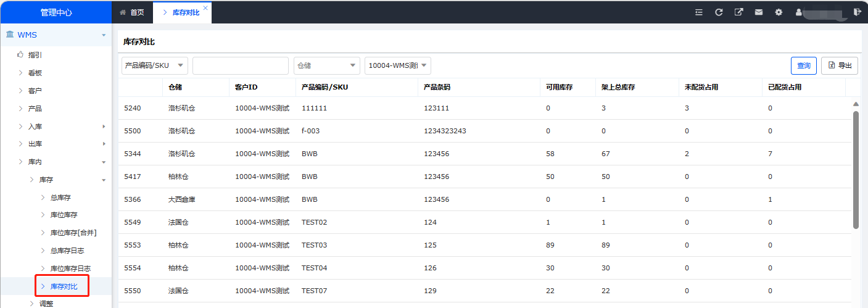Image resolution: width=868 pixels, height=308 pixels.
Task: Open page in new window icon
Action: [x=739, y=12]
